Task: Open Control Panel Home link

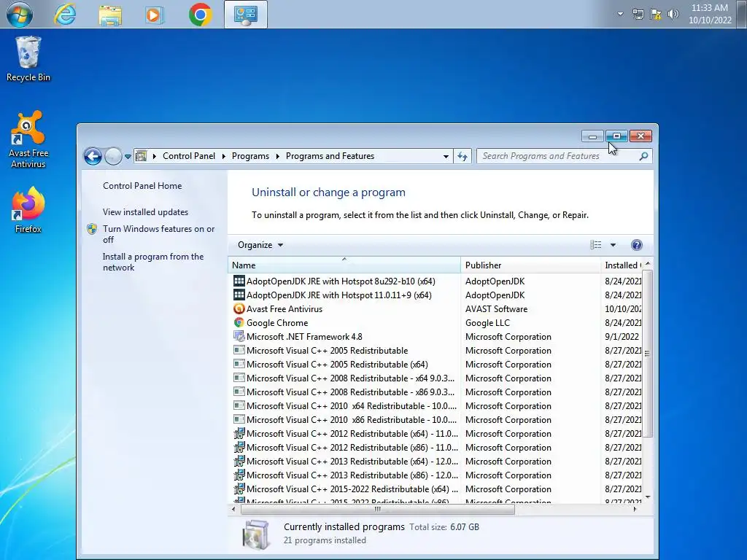Action: 142,186
